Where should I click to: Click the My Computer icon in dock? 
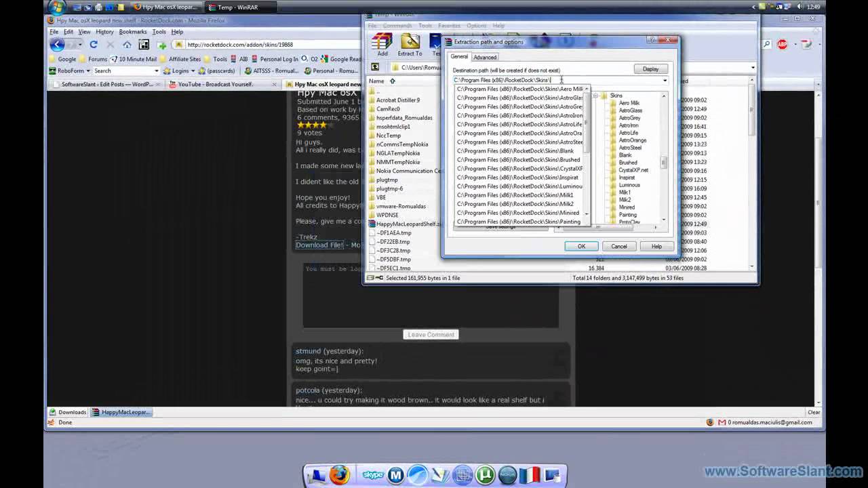(317, 475)
